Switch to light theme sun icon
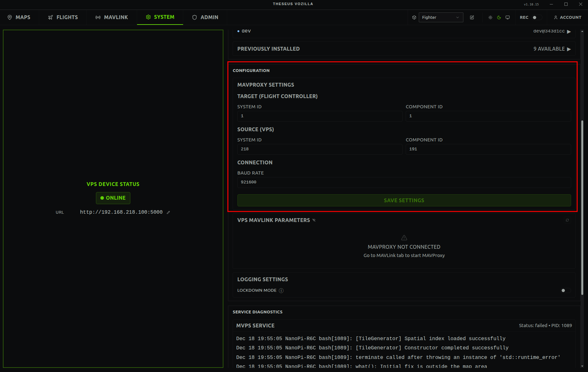Screen dimensions: 588x372 [490, 18]
